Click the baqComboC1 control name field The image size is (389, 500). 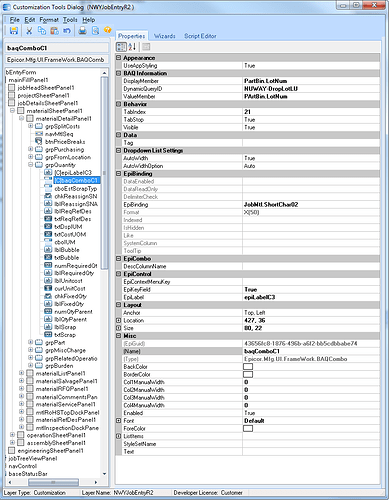[x=57, y=48]
